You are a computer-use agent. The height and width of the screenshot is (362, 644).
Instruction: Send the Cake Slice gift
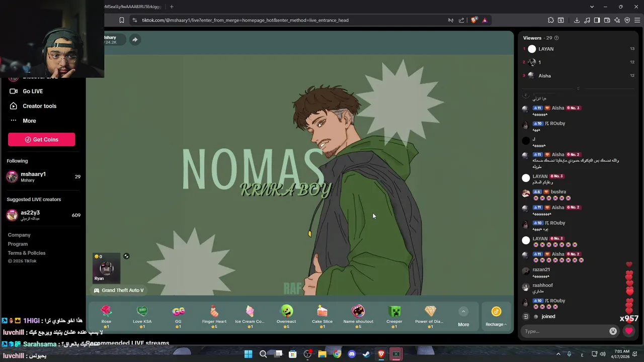click(322, 317)
